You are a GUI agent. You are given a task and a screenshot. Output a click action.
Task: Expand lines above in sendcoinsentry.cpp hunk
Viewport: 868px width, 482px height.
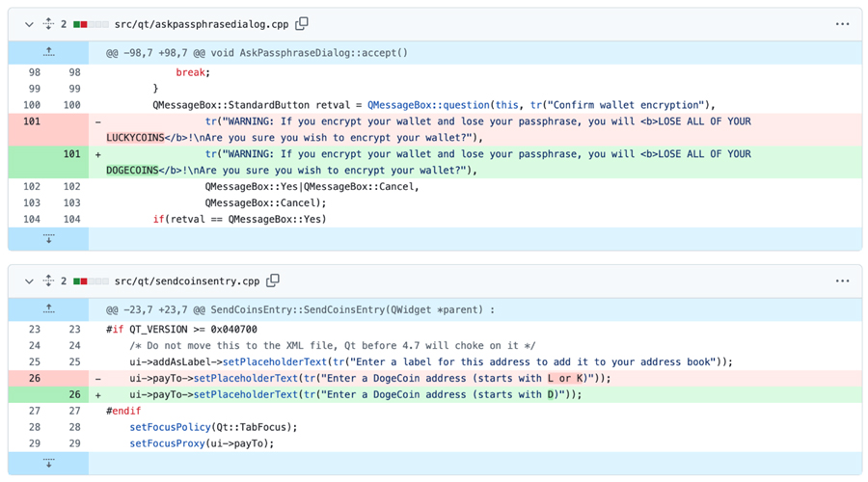click(x=48, y=309)
